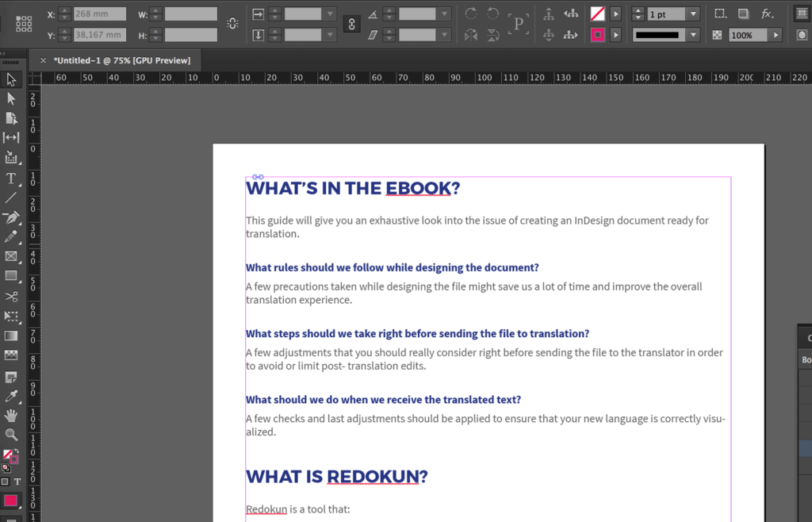This screenshot has width=812, height=522.
Task: Select the Gradient Feather tool
Action: tap(11, 355)
